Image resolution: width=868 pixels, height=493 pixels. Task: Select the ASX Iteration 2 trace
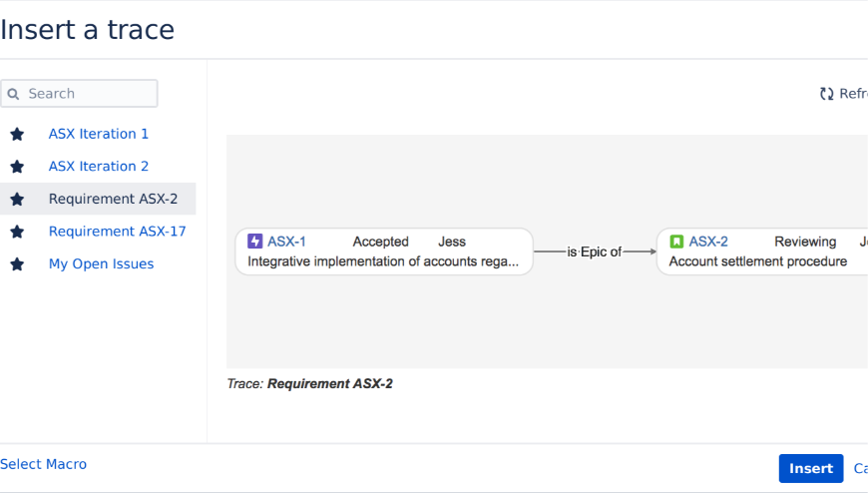[x=99, y=167]
